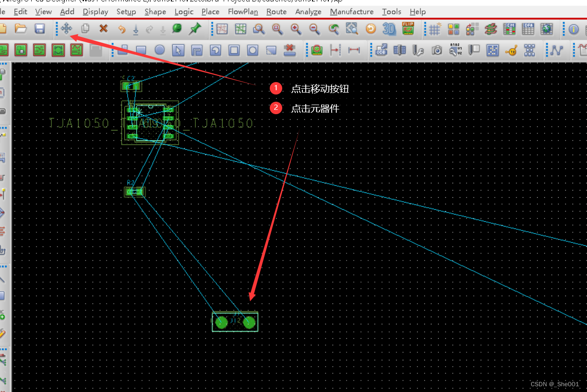Expand the Manufacture menu
This screenshot has height=392, width=587.
pyautogui.click(x=351, y=12)
